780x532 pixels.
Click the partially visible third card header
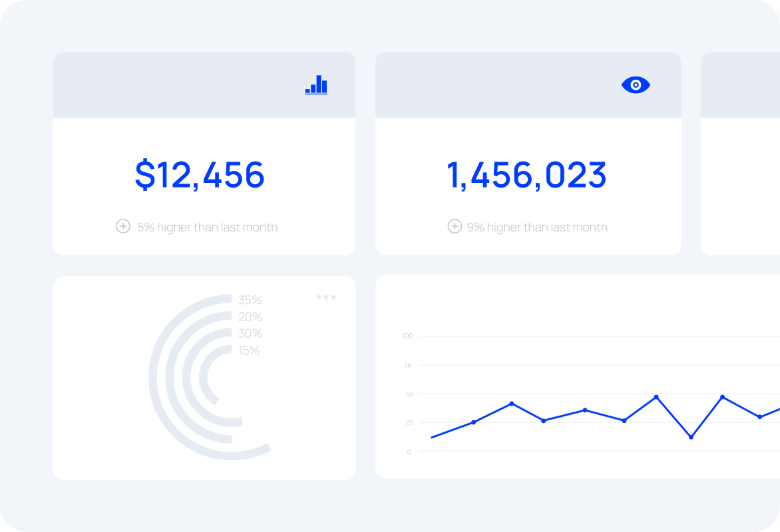point(740,84)
